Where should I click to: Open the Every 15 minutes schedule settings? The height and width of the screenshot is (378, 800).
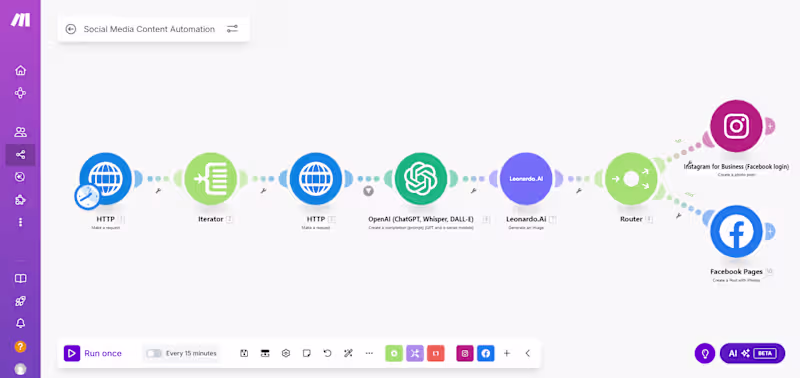191,353
